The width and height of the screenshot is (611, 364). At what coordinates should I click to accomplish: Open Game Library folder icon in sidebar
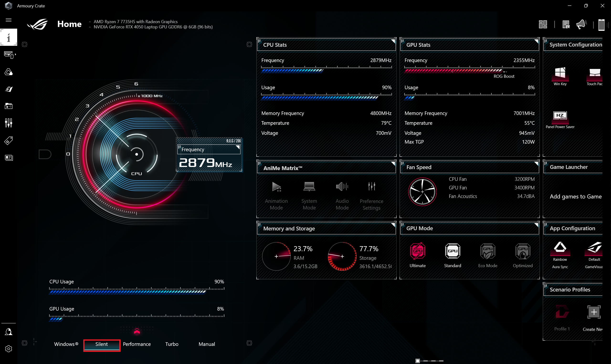9,106
